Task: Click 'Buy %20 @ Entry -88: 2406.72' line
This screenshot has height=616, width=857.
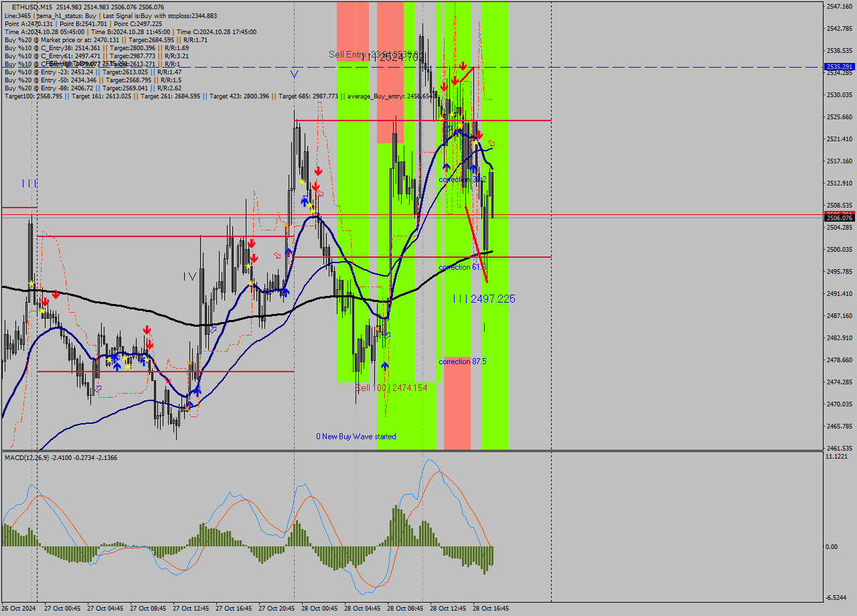Action: tap(93, 88)
